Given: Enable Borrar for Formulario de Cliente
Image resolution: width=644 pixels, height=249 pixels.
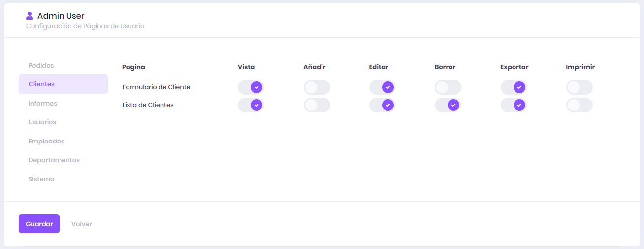Looking at the screenshot, I should pyautogui.click(x=448, y=87).
